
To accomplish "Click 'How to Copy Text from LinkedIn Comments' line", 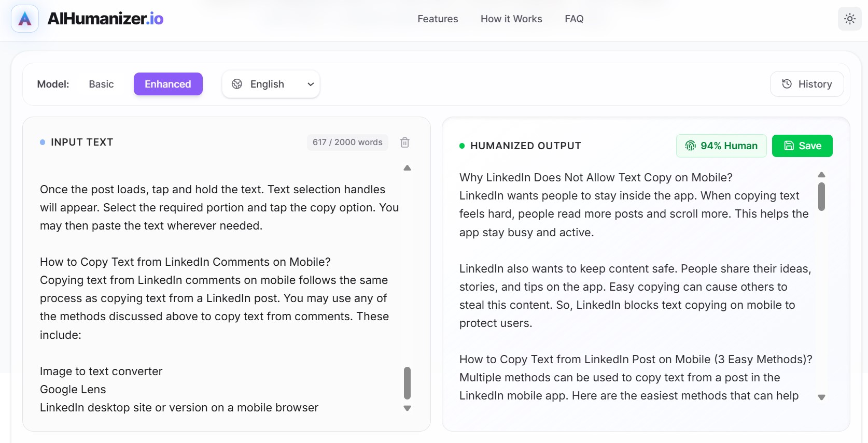I will [185, 262].
